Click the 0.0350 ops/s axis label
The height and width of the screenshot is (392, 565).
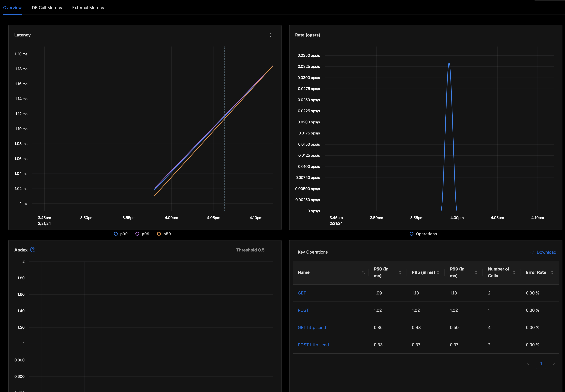[309, 55]
